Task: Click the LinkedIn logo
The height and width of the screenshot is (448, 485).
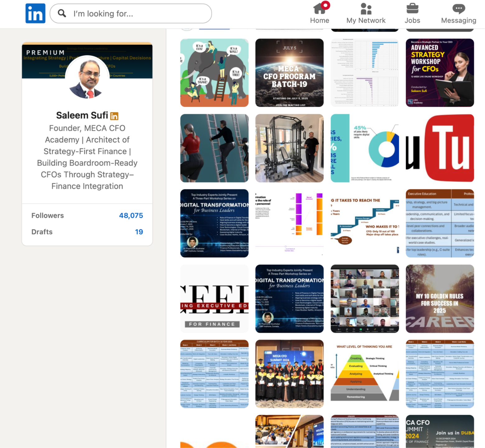Action: [35, 13]
